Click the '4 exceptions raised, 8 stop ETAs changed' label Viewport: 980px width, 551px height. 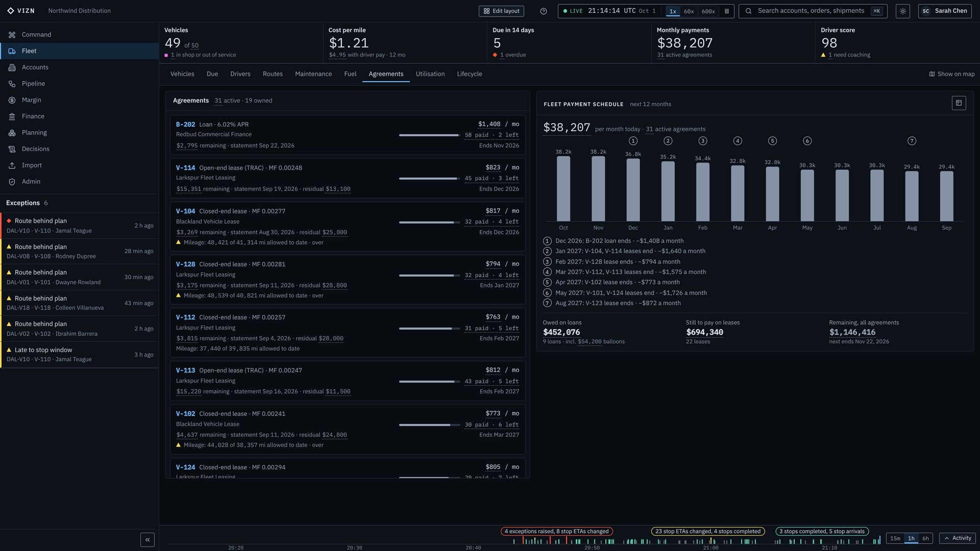(x=556, y=532)
